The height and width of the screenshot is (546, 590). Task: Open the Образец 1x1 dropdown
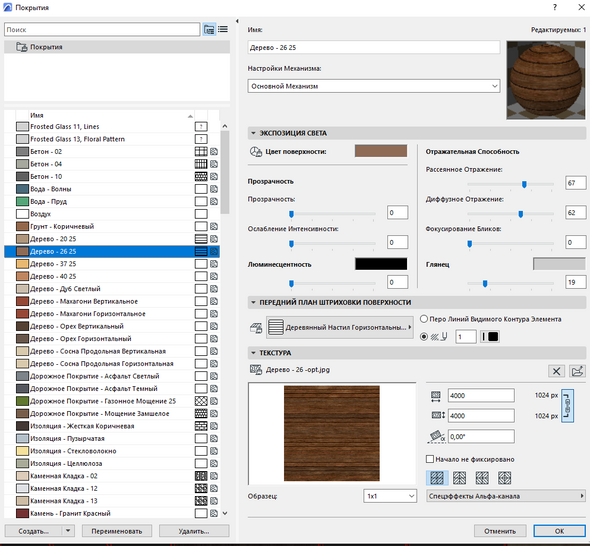[x=390, y=496]
